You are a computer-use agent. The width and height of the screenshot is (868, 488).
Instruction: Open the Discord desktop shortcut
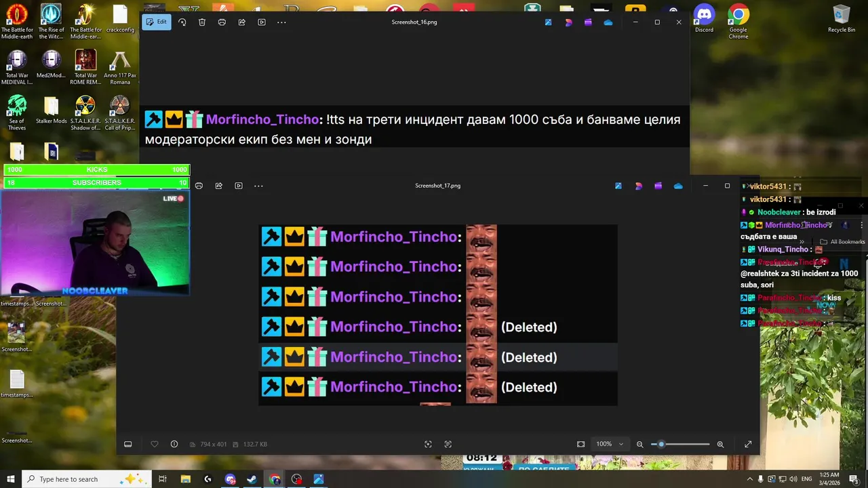tap(704, 18)
